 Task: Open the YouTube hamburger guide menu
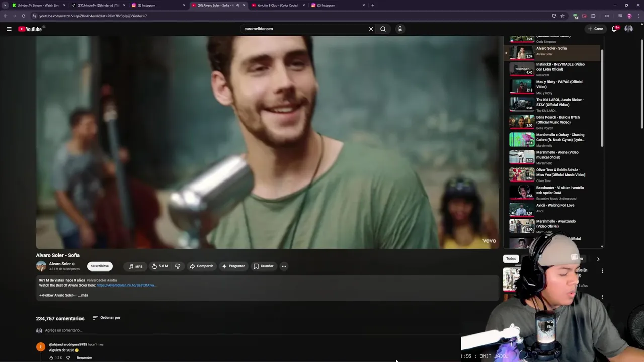point(9,29)
